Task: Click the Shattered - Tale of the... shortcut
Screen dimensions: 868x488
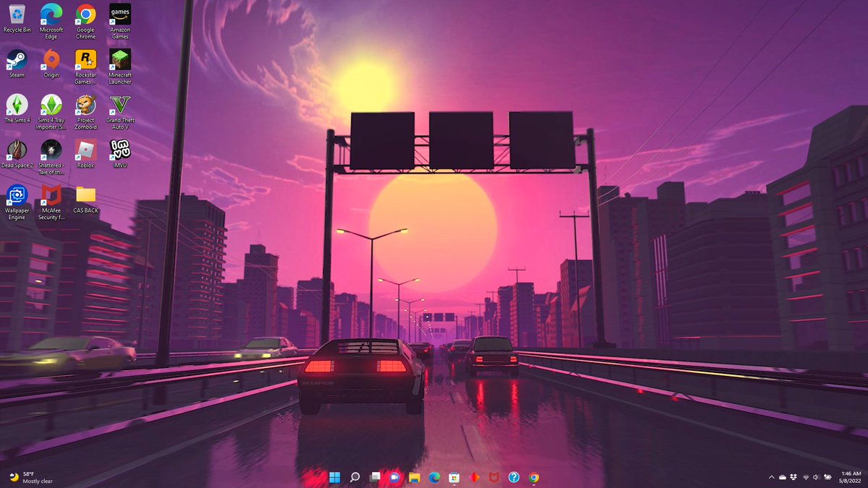Action: coord(51,158)
